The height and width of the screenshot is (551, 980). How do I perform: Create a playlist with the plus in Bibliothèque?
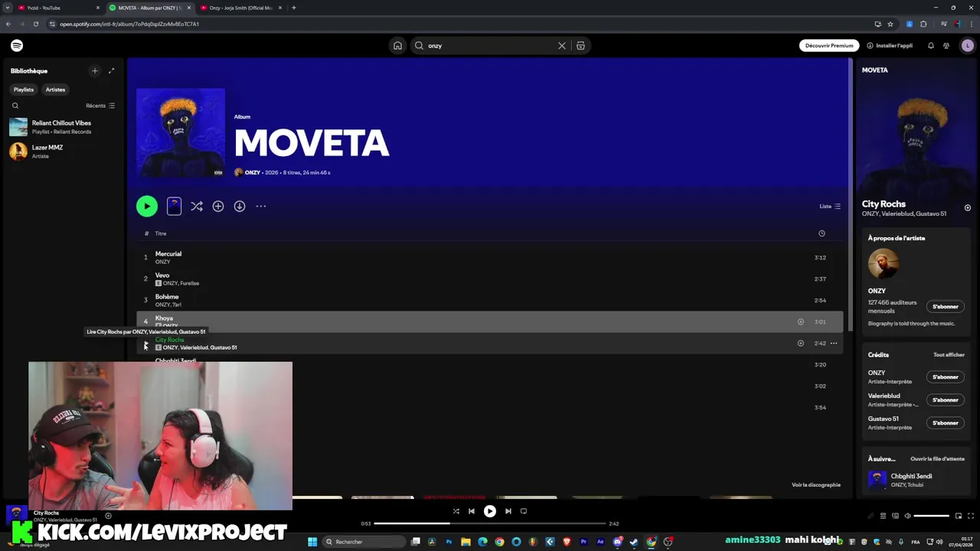click(95, 71)
